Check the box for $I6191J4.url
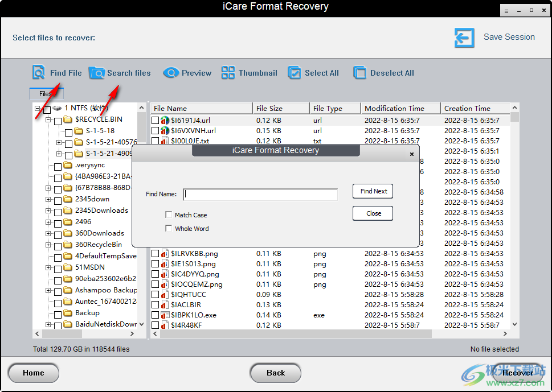The image size is (552, 392). (156, 121)
